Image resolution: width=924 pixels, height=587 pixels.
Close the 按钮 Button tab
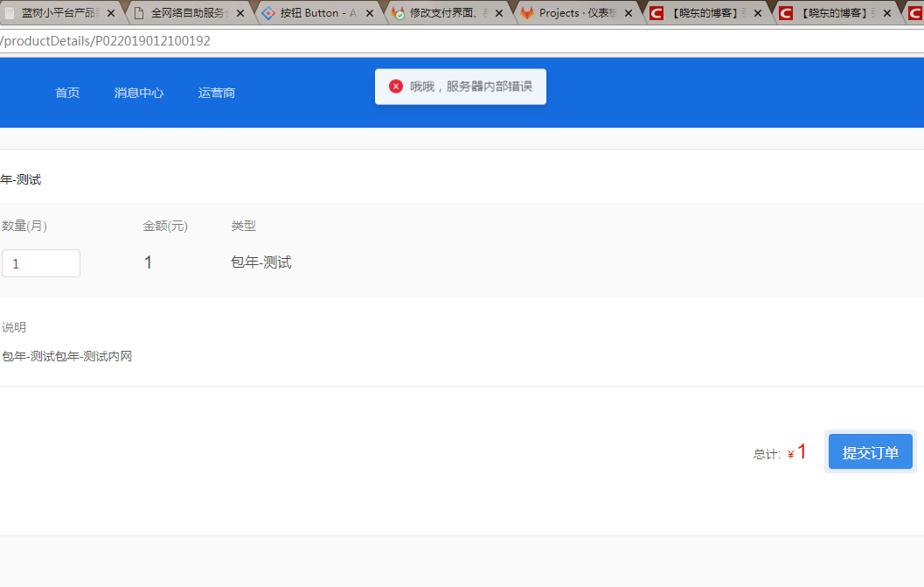point(369,13)
